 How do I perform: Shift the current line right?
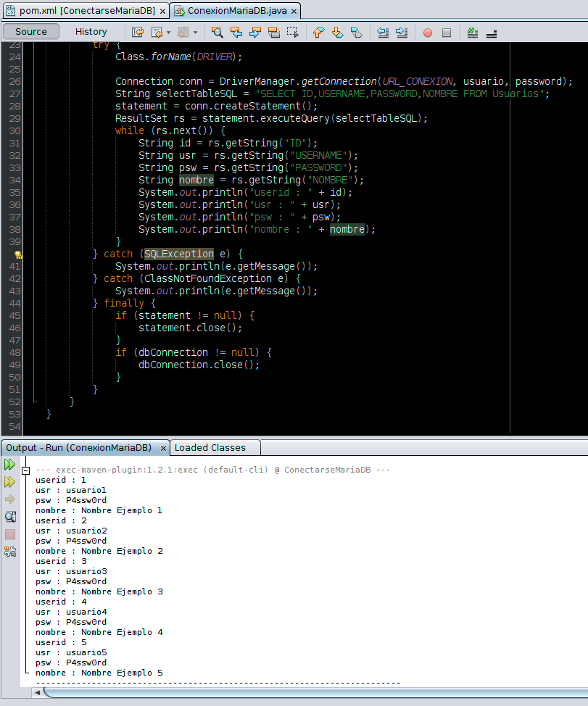coord(402,32)
